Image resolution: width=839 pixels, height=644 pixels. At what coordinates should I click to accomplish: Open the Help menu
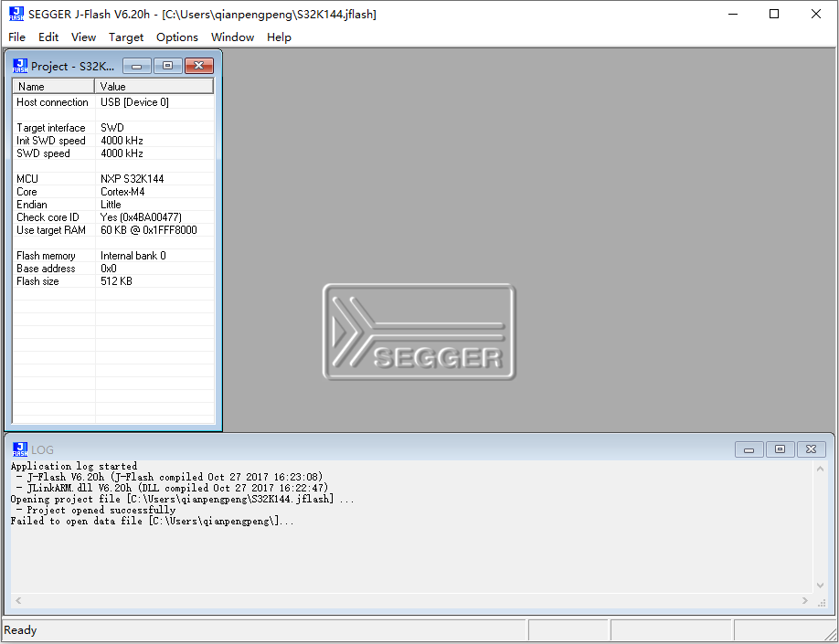[279, 37]
